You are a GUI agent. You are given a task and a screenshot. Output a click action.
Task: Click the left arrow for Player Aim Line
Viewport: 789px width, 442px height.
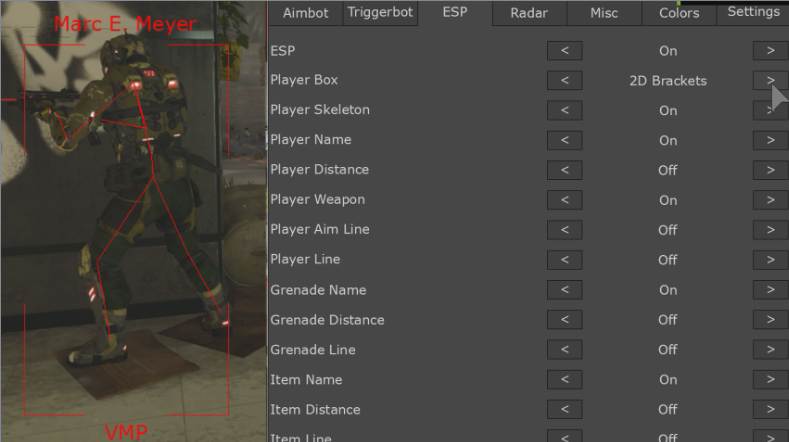pos(565,230)
